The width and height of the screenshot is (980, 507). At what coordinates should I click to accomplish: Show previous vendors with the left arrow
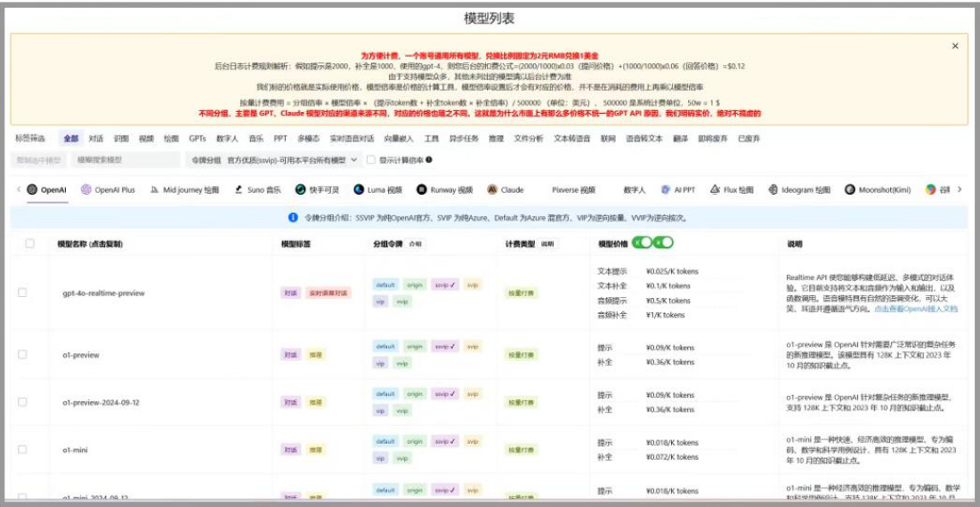18,189
